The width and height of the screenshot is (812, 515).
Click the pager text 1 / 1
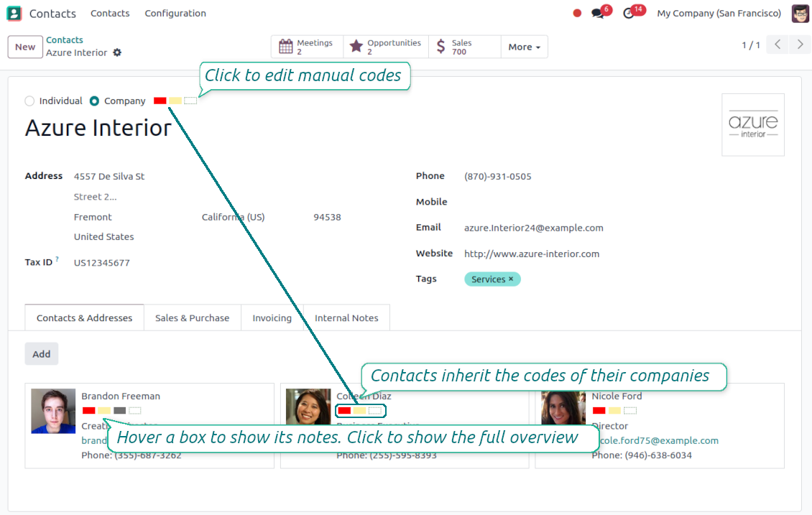(750, 45)
